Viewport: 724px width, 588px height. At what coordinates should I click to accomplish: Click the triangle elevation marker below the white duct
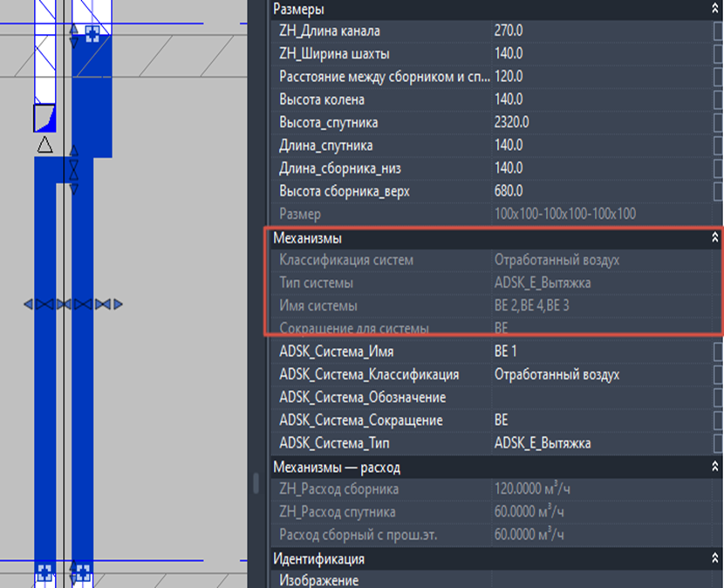click(44, 145)
